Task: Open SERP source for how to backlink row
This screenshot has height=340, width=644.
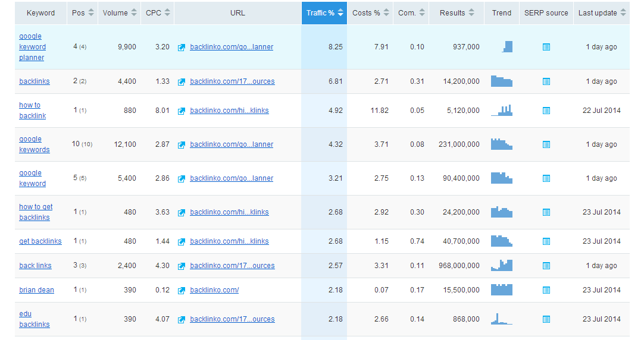Action: pos(546,111)
